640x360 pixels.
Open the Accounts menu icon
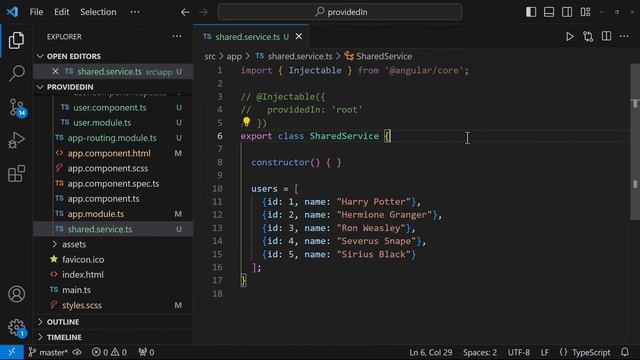16,294
